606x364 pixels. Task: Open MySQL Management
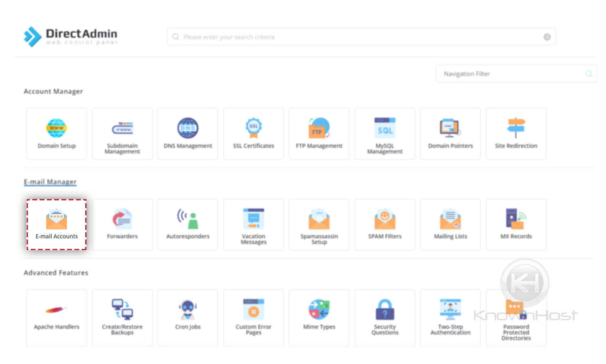385,133
